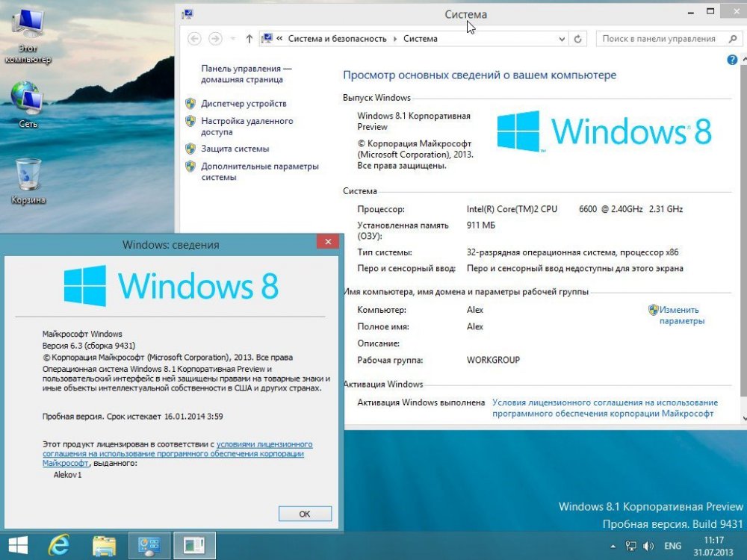Click OK in Windows: сведения dialog

pos(305,514)
